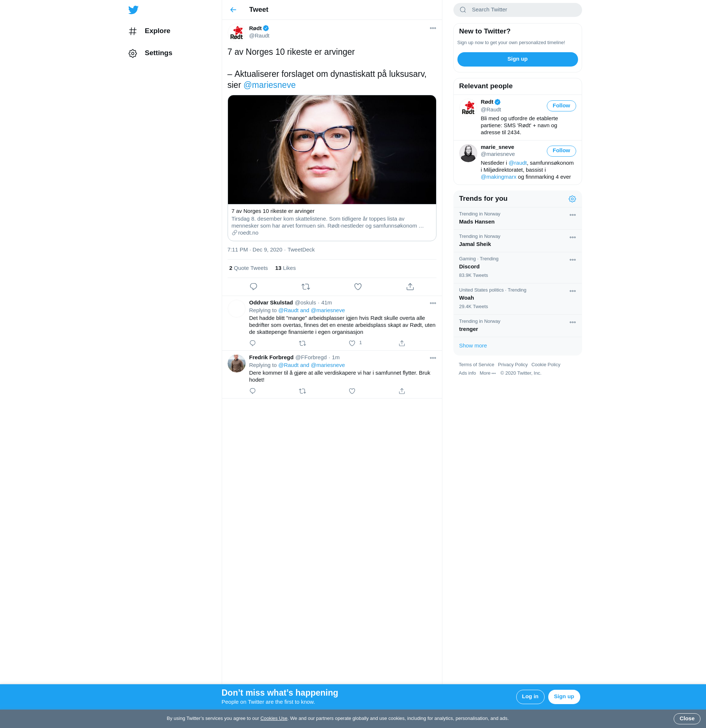Open the Rødt profile avatar in tweet header
This screenshot has height=728, width=706.
tap(236, 33)
